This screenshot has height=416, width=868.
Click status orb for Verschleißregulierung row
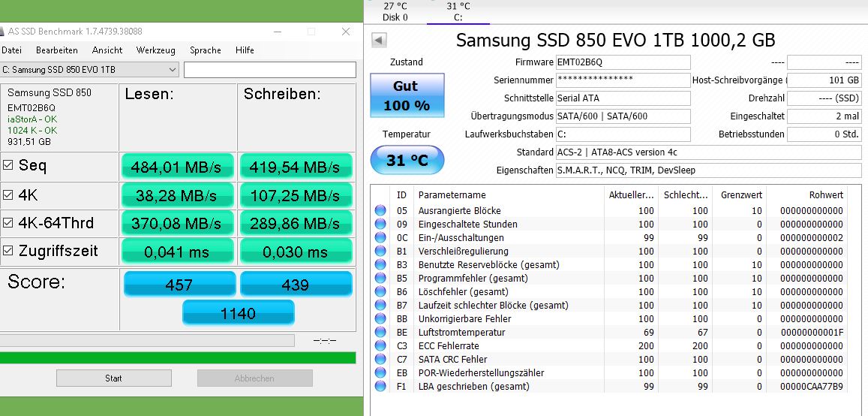tap(380, 251)
